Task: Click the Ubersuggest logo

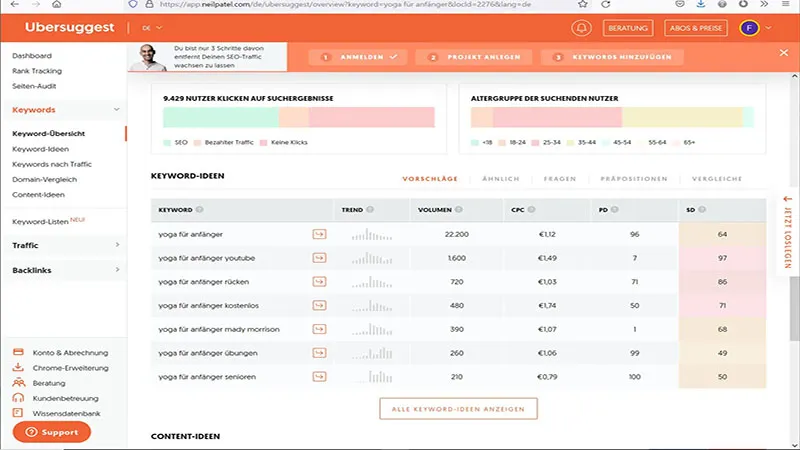Action: (x=69, y=28)
